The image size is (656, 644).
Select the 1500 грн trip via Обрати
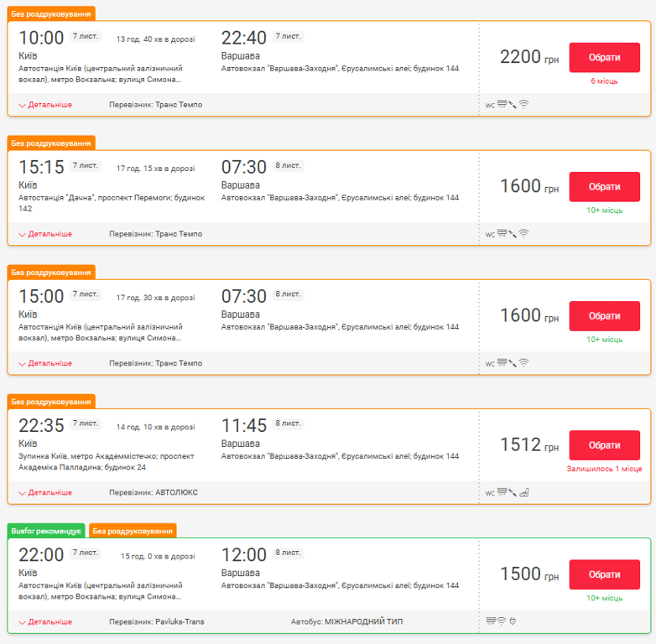[x=604, y=574]
